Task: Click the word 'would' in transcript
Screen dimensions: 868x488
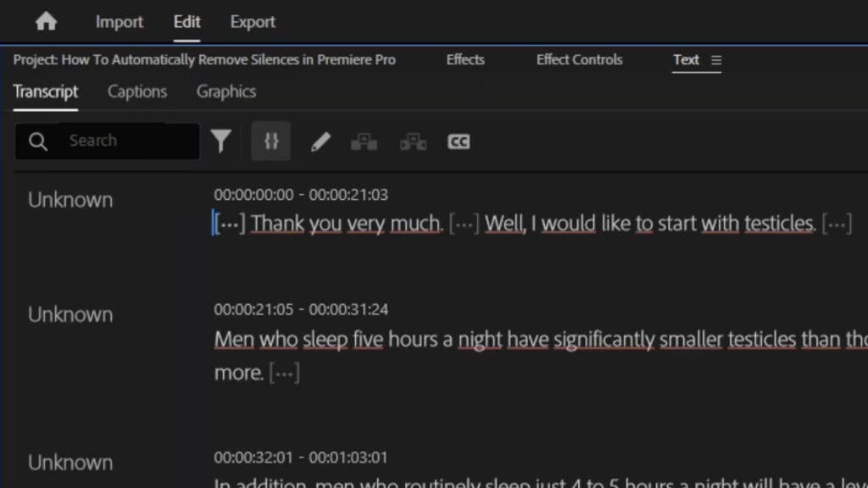Action: coord(568,224)
